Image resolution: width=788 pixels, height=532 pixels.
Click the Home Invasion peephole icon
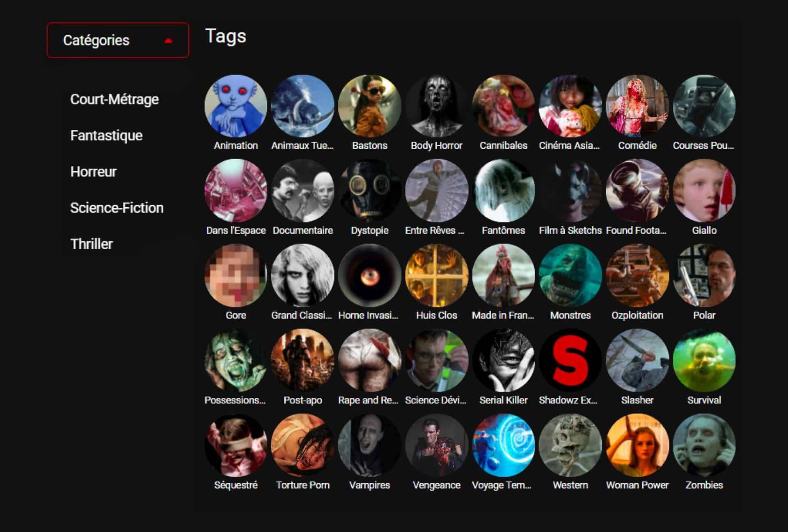coord(369,275)
